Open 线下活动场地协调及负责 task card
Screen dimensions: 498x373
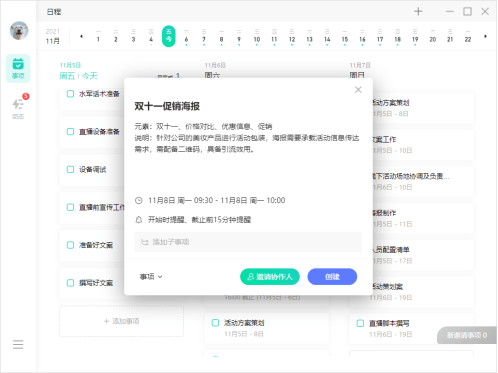[423, 181]
